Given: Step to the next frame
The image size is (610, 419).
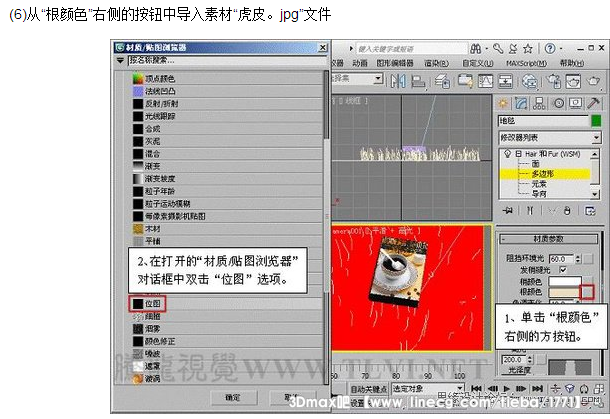Looking at the screenshot, I should 521,388.
